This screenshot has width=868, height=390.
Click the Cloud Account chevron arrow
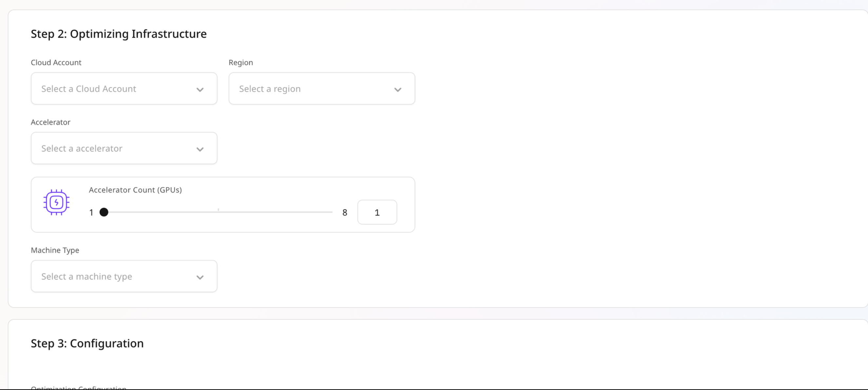200,90
